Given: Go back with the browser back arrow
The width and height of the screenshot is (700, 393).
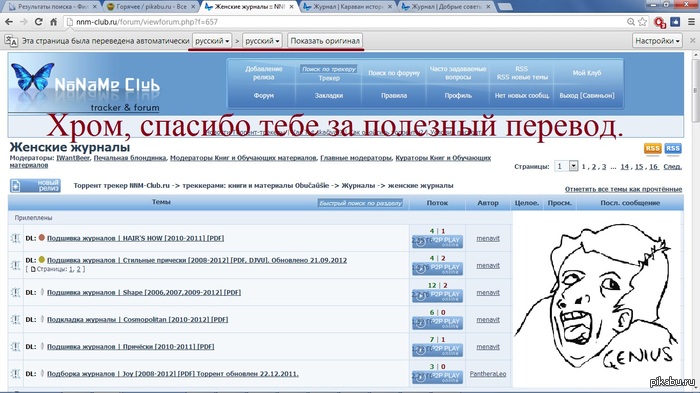Looking at the screenshot, I should (x=9, y=22).
